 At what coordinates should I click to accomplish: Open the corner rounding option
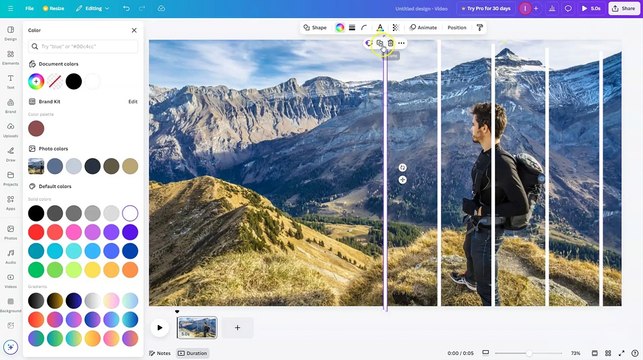tap(364, 27)
